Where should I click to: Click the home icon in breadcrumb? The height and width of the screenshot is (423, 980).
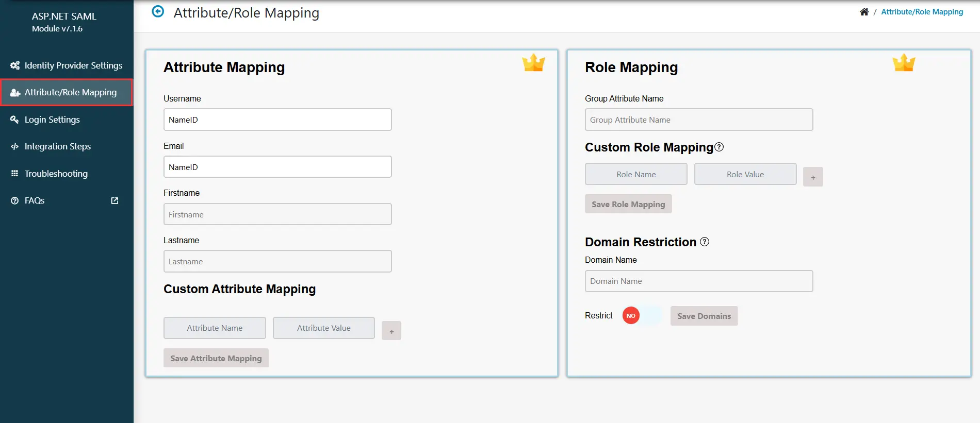pyautogui.click(x=864, y=12)
